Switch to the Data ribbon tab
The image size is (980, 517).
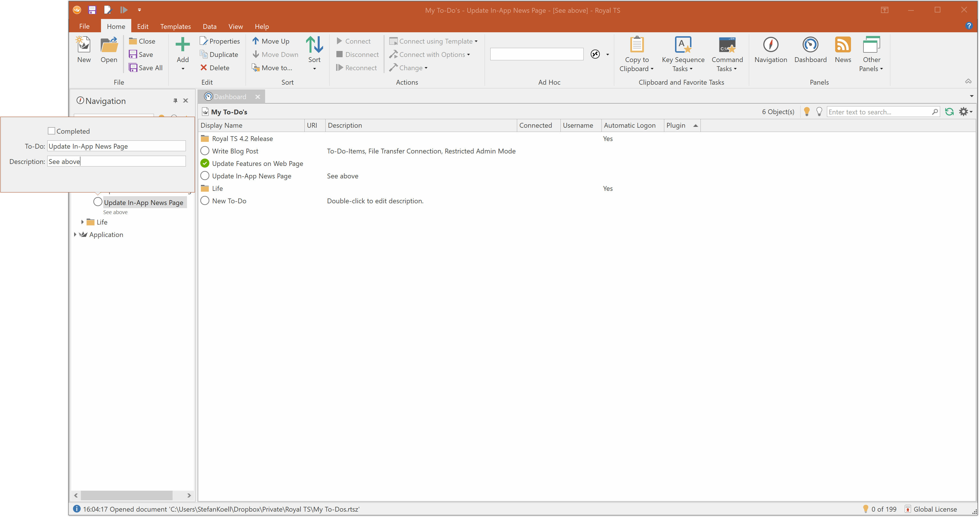(210, 26)
